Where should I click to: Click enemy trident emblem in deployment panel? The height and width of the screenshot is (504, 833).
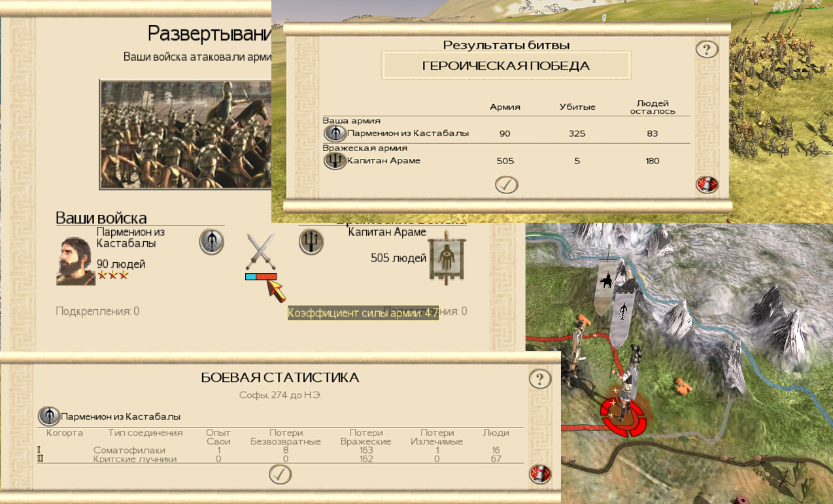[311, 242]
